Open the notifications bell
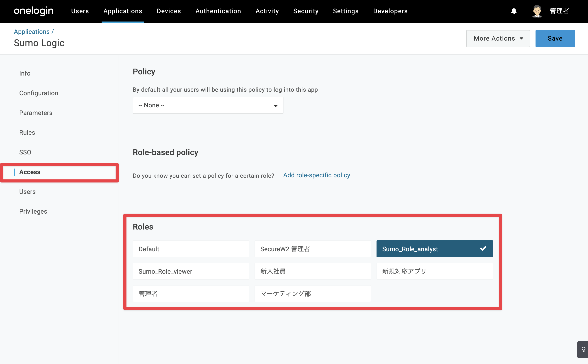The image size is (588, 364). (514, 11)
